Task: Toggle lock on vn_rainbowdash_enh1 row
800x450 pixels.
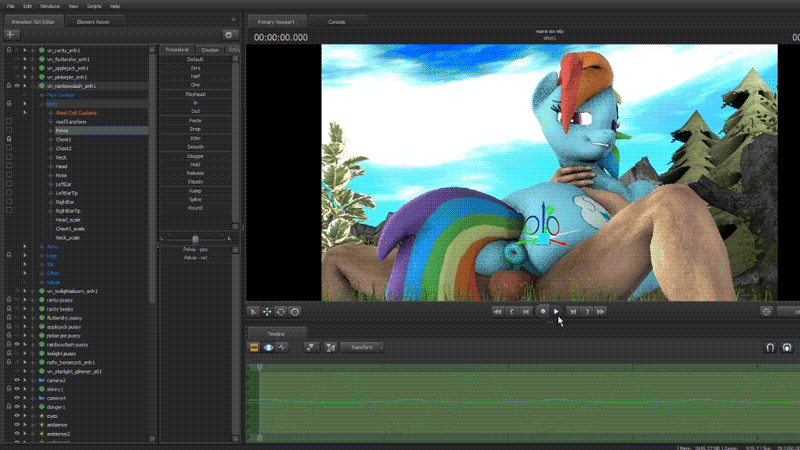Action: [x=9, y=86]
